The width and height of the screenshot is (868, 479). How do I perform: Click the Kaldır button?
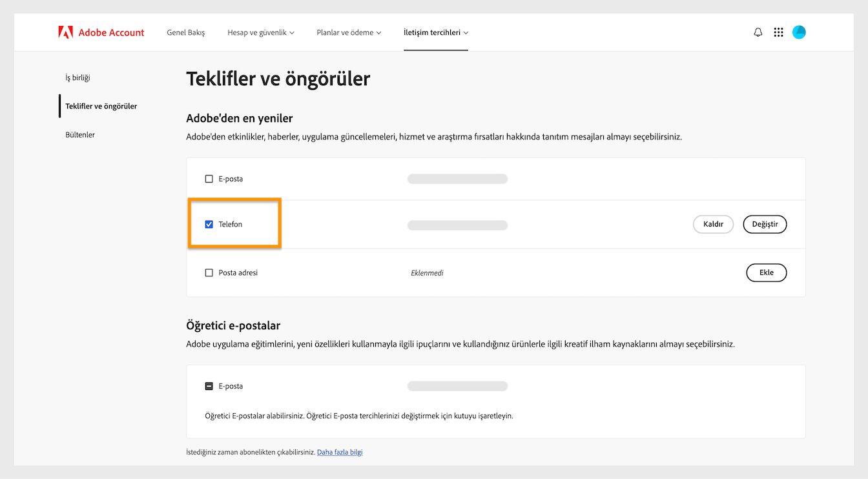(x=713, y=224)
